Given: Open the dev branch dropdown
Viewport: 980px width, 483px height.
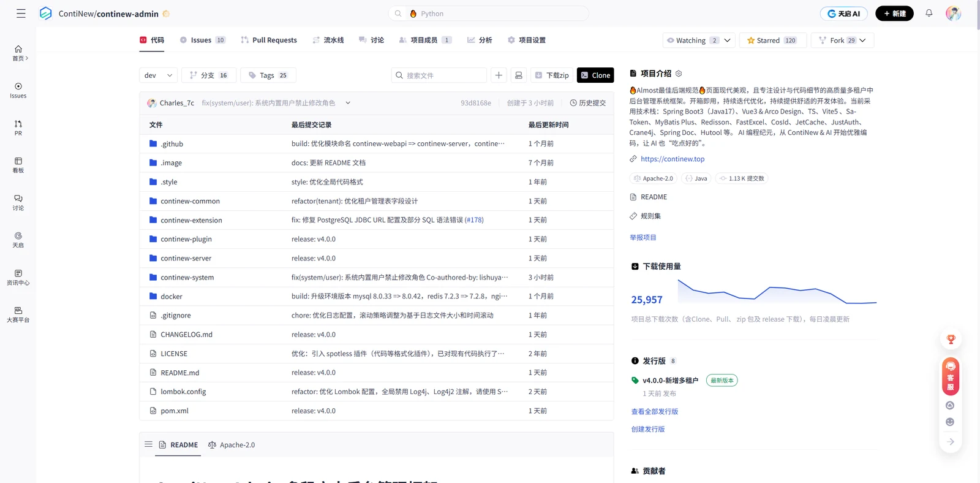Looking at the screenshot, I should pyautogui.click(x=158, y=75).
